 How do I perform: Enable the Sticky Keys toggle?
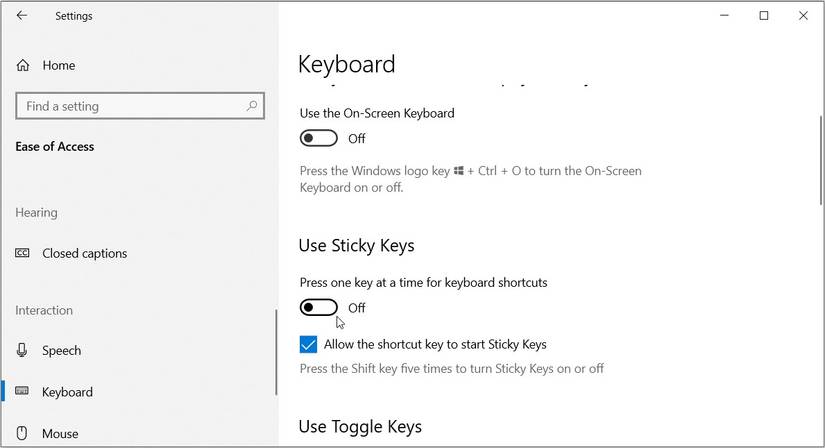(x=319, y=307)
